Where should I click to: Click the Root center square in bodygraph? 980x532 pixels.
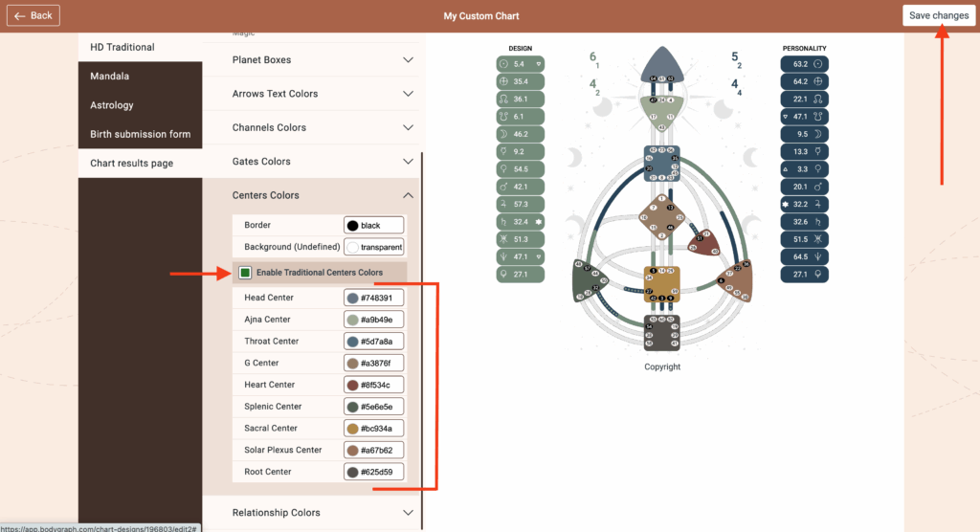tap(662, 332)
